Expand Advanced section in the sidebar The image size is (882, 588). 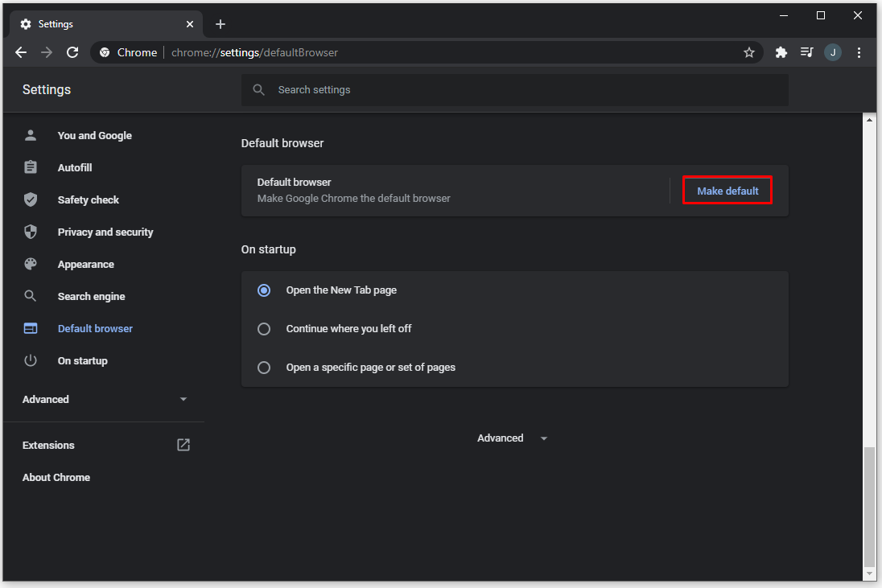tap(105, 400)
